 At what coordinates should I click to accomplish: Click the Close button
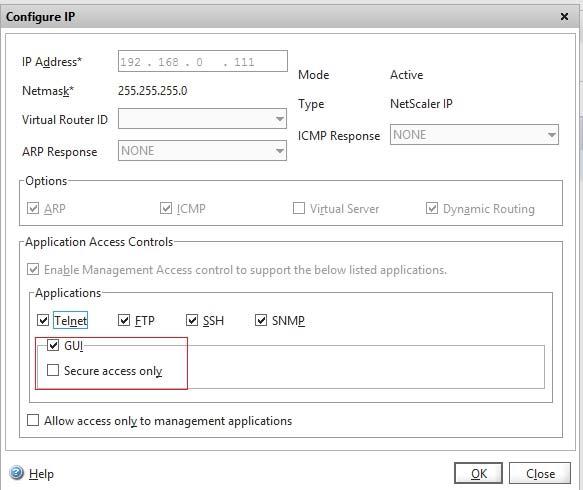coord(539,473)
